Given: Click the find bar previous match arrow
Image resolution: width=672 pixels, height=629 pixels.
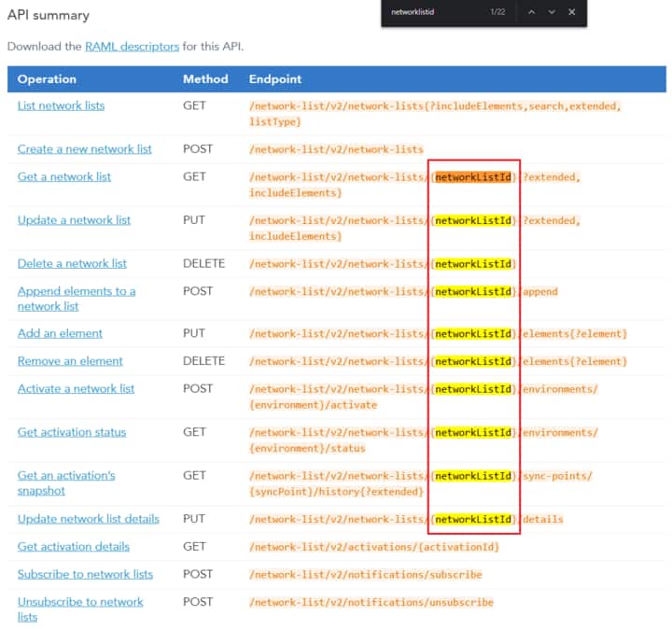Looking at the screenshot, I should [x=531, y=12].
